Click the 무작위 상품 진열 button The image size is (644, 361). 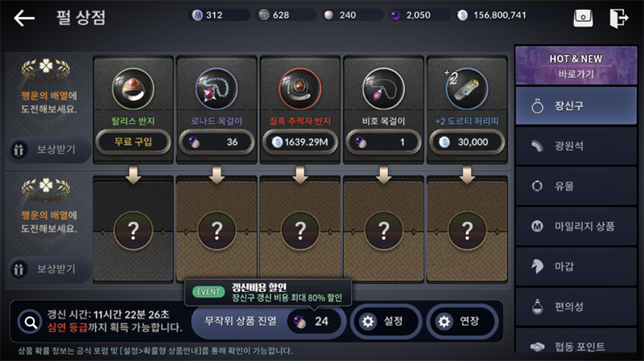click(x=268, y=322)
